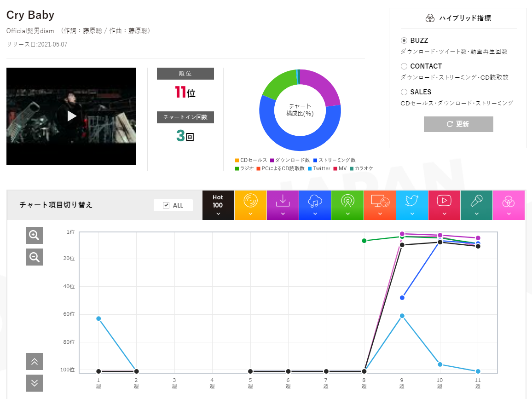
Task: Click the PCによるCD読取数 legend entry
Action: point(280,168)
